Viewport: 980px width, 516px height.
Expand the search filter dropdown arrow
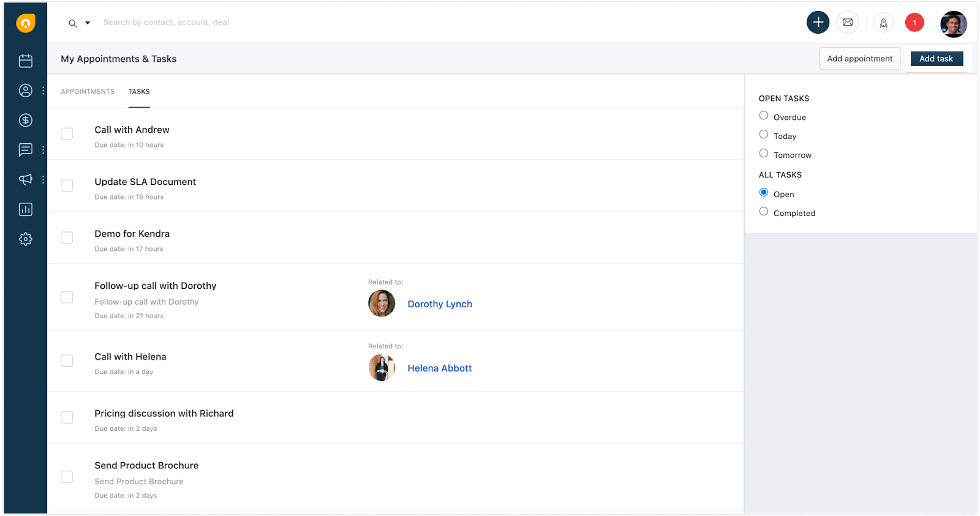(88, 23)
